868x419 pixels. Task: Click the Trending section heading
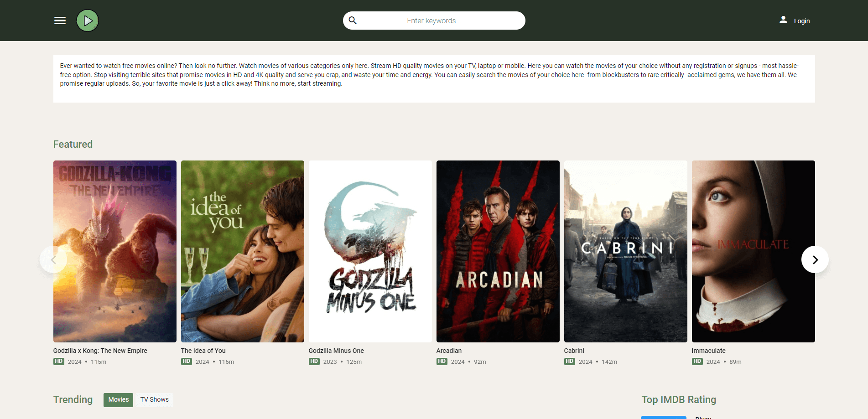(x=73, y=400)
